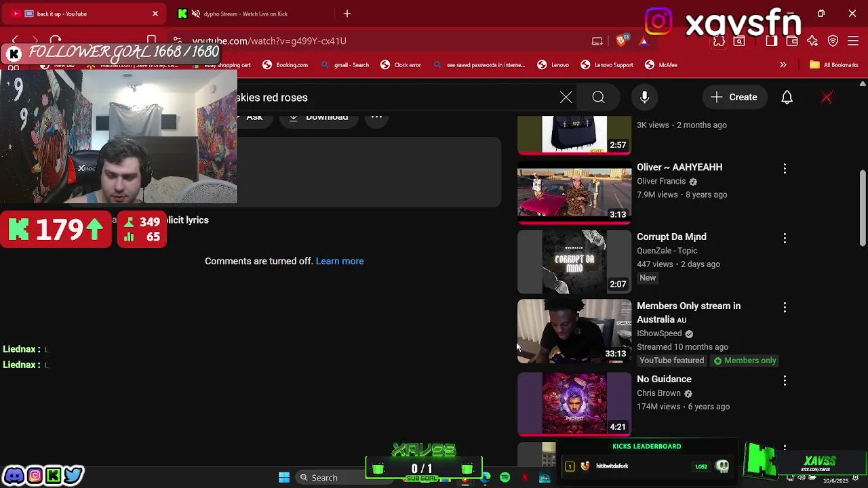
Task: Click the Create button on YouTube
Action: tap(734, 98)
